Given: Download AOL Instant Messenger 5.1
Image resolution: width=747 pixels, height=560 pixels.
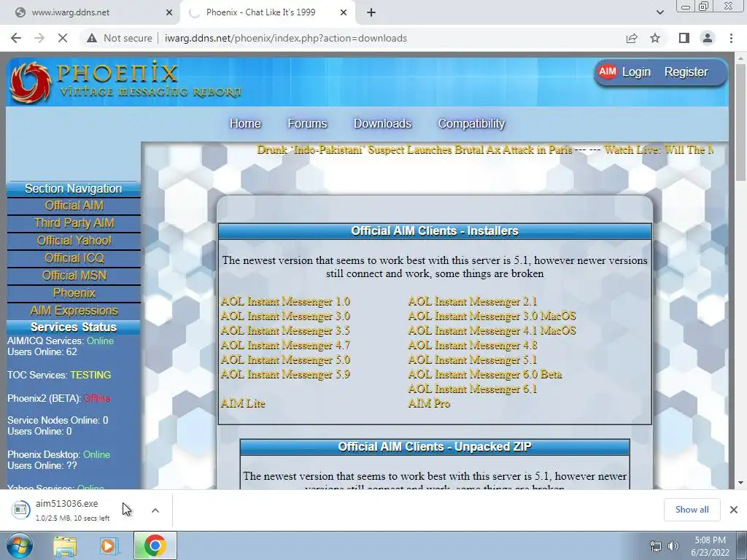Looking at the screenshot, I should (x=472, y=360).
